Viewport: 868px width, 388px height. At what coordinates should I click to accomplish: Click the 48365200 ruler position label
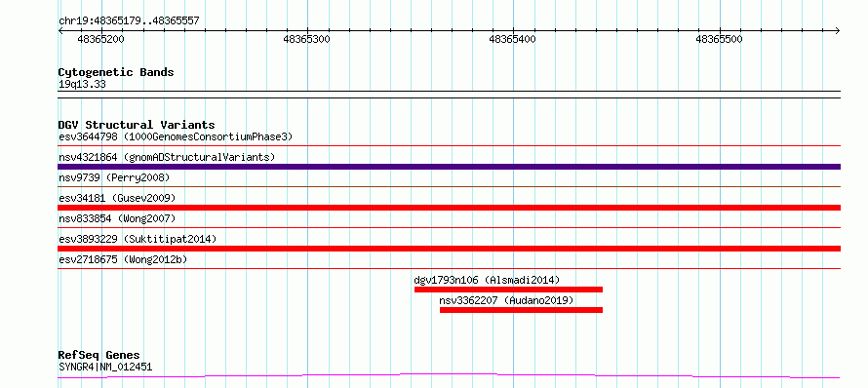(100, 39)
